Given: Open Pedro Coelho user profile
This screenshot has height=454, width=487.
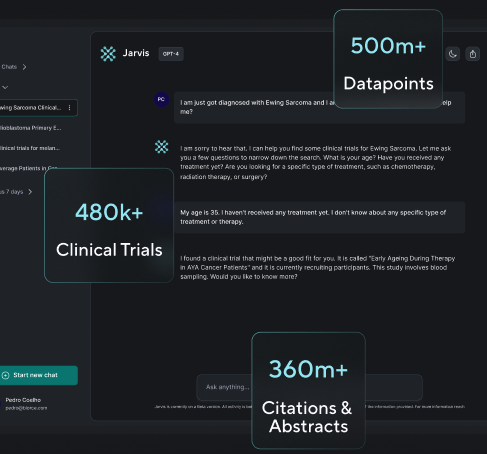Looking at the screenshot, I should point(26,404).
